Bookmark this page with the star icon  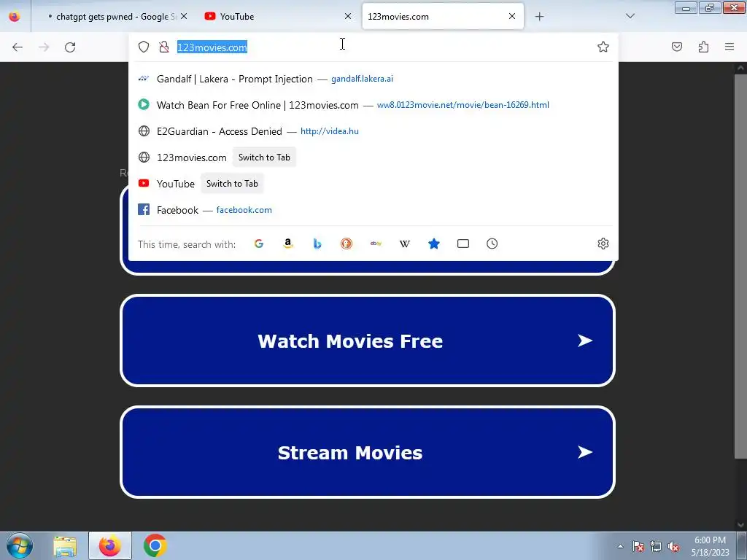[x=603, y=47]
